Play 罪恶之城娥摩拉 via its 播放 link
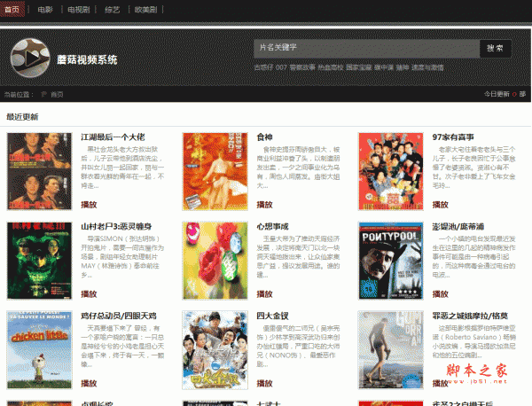This screenshot has height=406, width=532. point(441,383)
